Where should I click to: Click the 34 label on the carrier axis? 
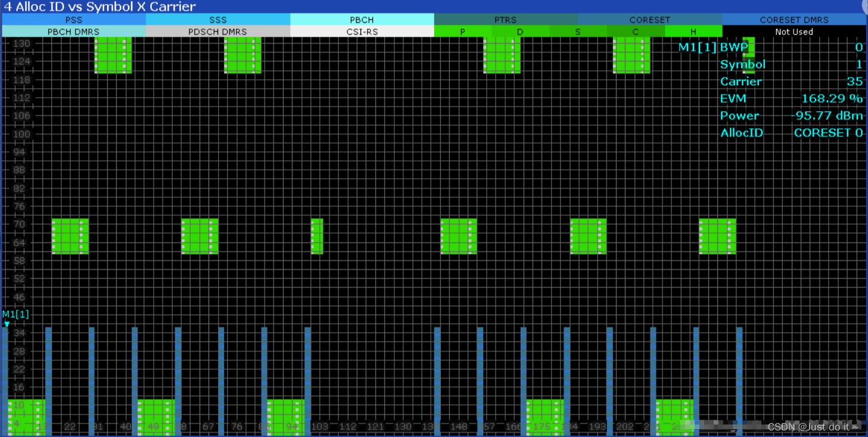[x=20, y=333]
